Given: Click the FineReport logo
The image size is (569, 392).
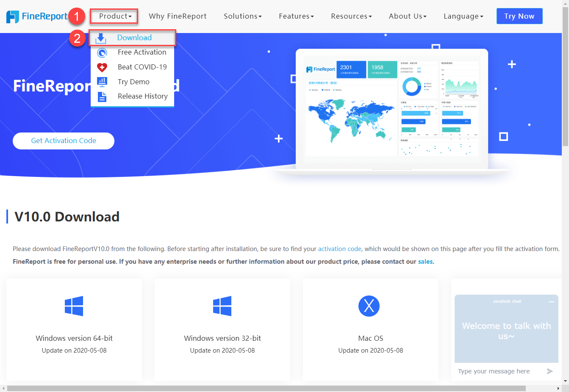Looking at the screenshot, I should tap(37, 17).
